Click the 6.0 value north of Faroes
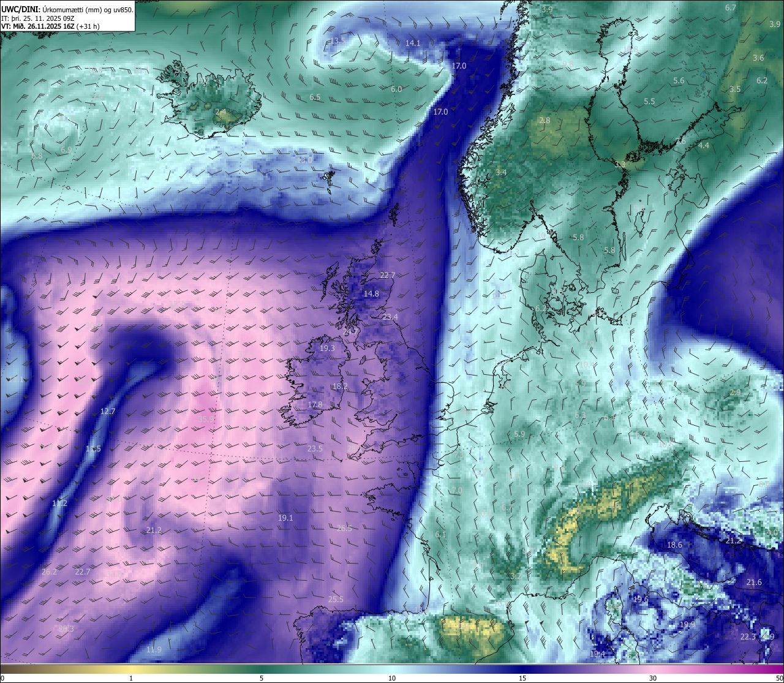Image resolution: width=784 pixels, height=683 pixels. 396,89
